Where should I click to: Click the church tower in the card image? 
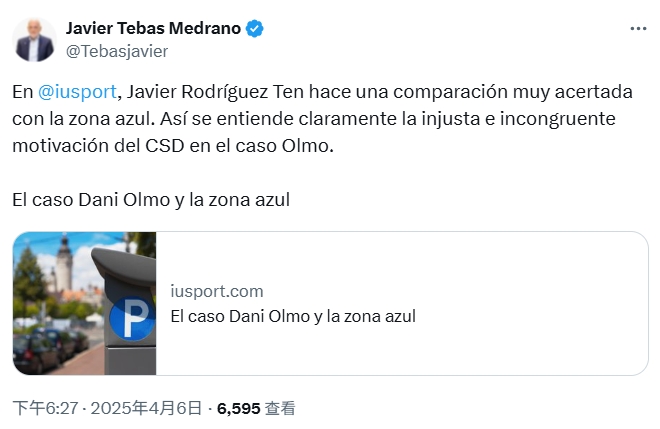pyautogui.click(x=67, y=258)
